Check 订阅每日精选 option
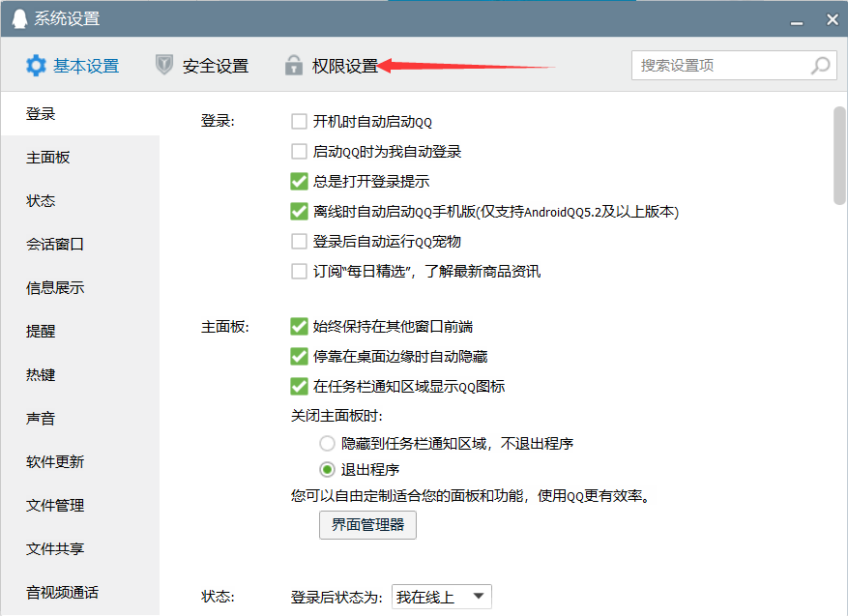848x616 pixels. pos(299,271)
